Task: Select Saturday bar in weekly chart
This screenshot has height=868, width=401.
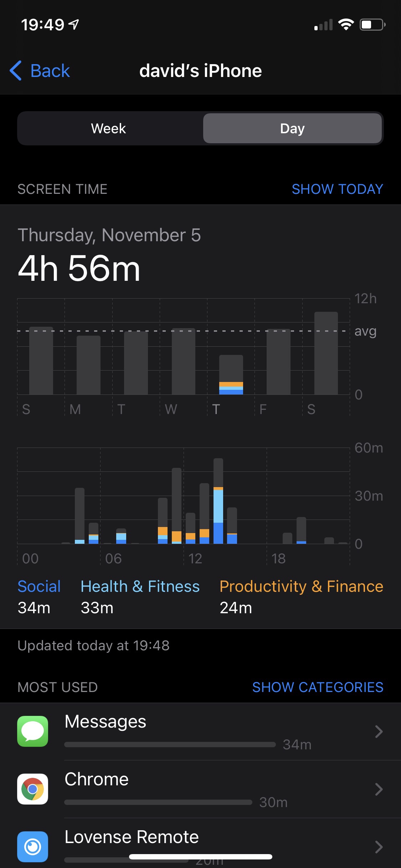Action: coord(326,353)
